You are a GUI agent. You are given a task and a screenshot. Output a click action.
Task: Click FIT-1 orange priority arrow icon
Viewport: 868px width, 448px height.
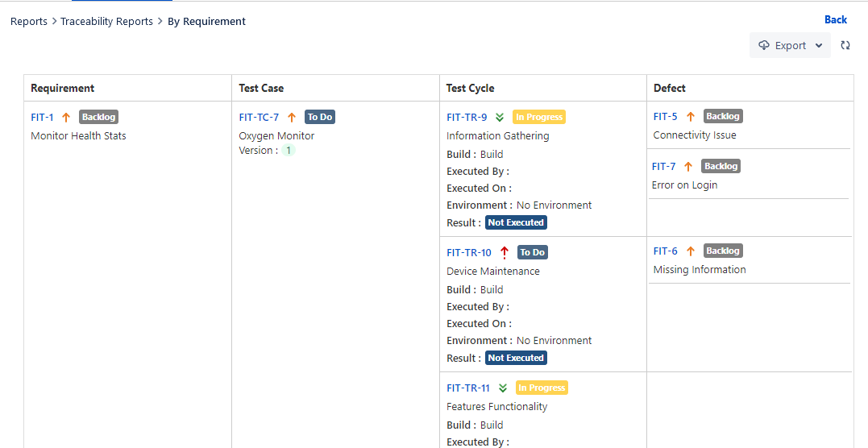click(x=66, y=117)
